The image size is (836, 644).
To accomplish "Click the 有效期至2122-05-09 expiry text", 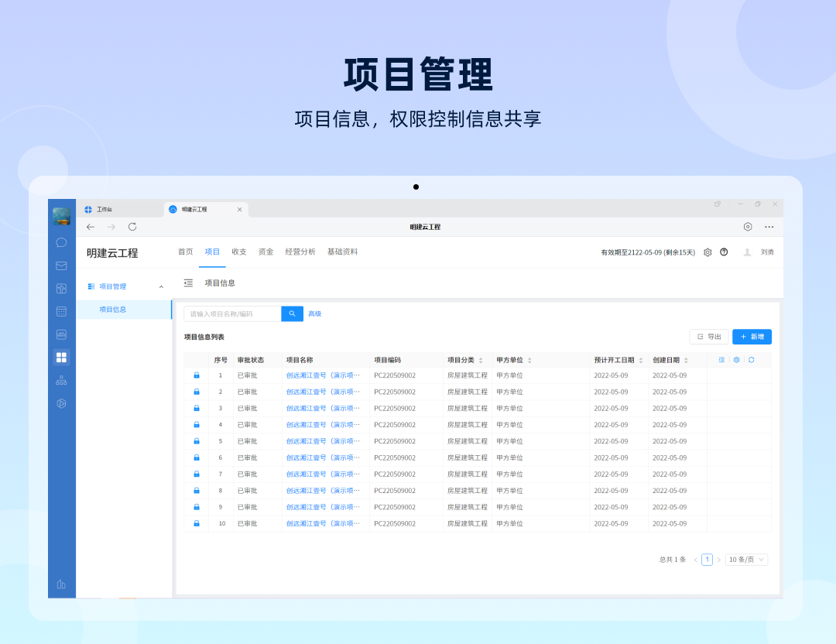I will tap(648, 252).
